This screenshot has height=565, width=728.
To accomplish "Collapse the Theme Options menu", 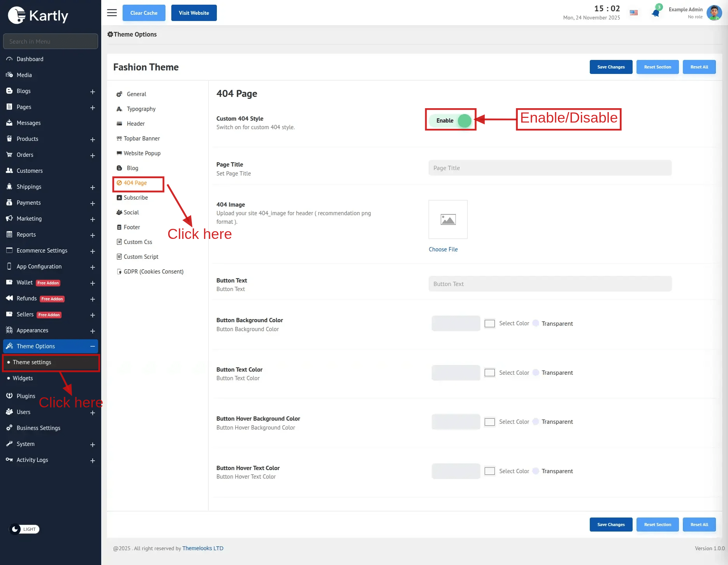I will [92, 346].
